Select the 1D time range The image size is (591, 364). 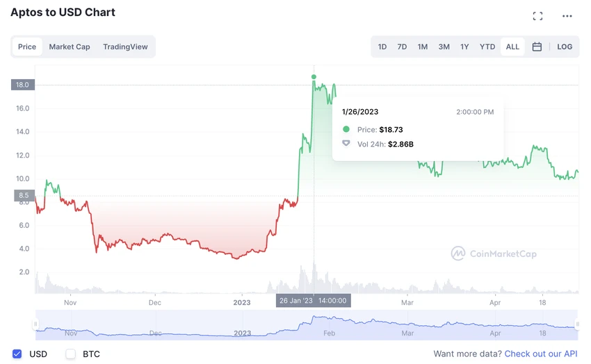click(382, 47)
